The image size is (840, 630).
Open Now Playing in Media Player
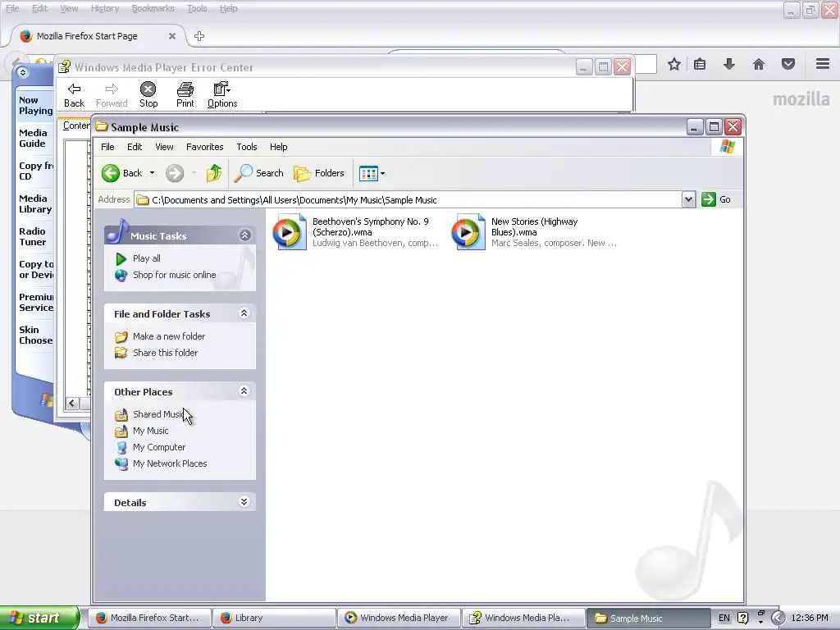coord(36,106)
